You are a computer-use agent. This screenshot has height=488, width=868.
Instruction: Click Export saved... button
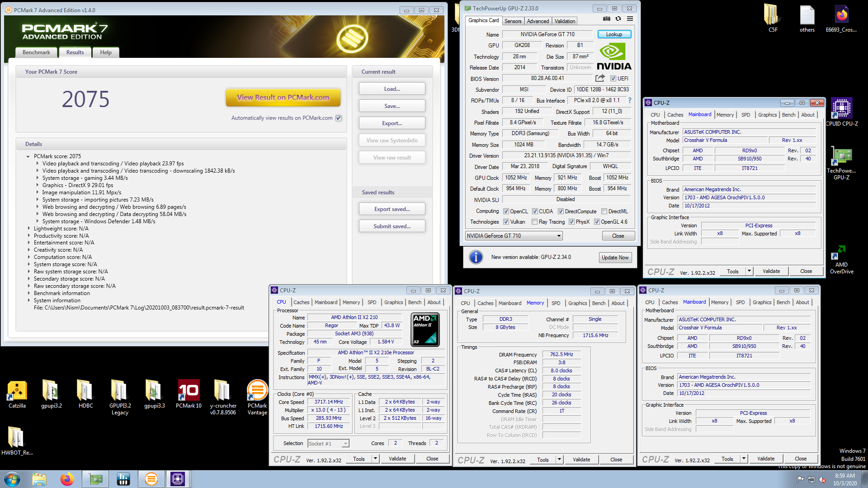392,209
